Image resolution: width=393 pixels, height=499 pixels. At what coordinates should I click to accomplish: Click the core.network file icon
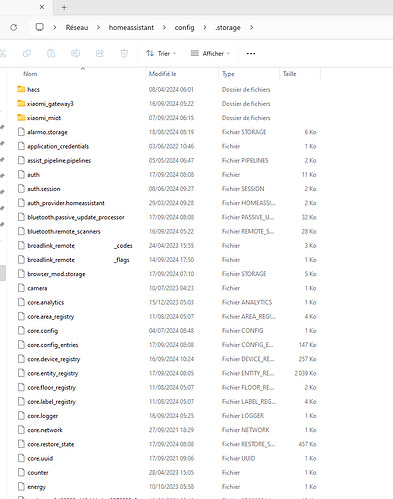pyautogui.click(x=21, y=430)
